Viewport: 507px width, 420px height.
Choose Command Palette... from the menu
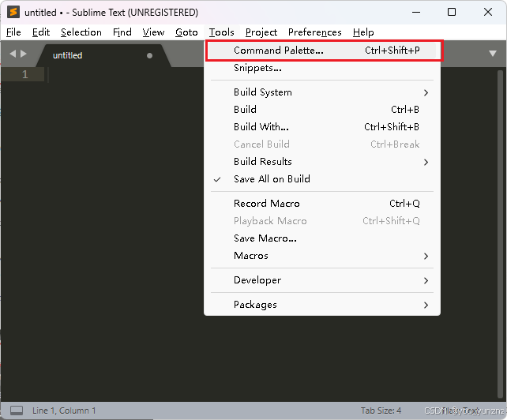point(322,51)
